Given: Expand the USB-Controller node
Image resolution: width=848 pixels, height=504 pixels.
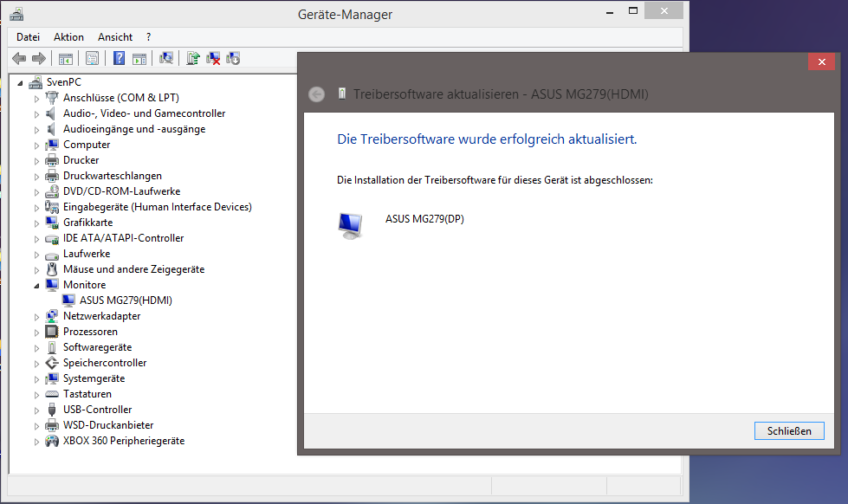Looking at the screenshot, I should coord(36,410).
